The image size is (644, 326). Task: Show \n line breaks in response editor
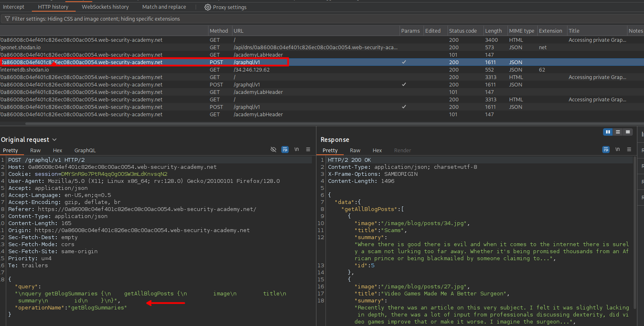[x=618, y=149]
